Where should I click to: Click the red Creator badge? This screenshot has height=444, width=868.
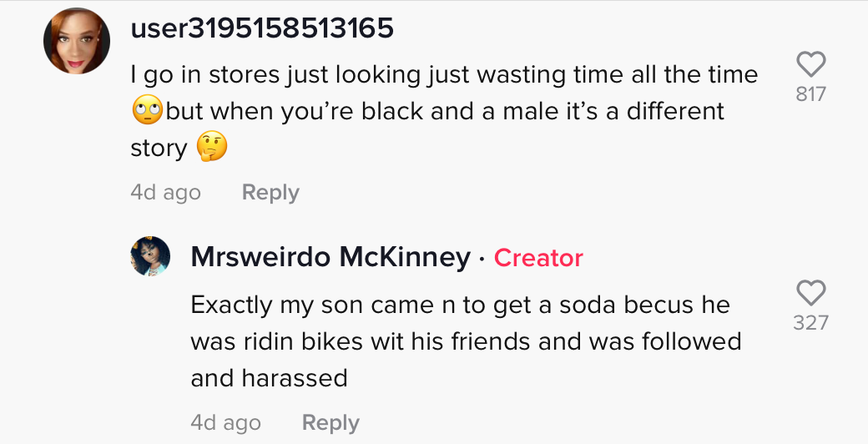[x=538, y=257]
